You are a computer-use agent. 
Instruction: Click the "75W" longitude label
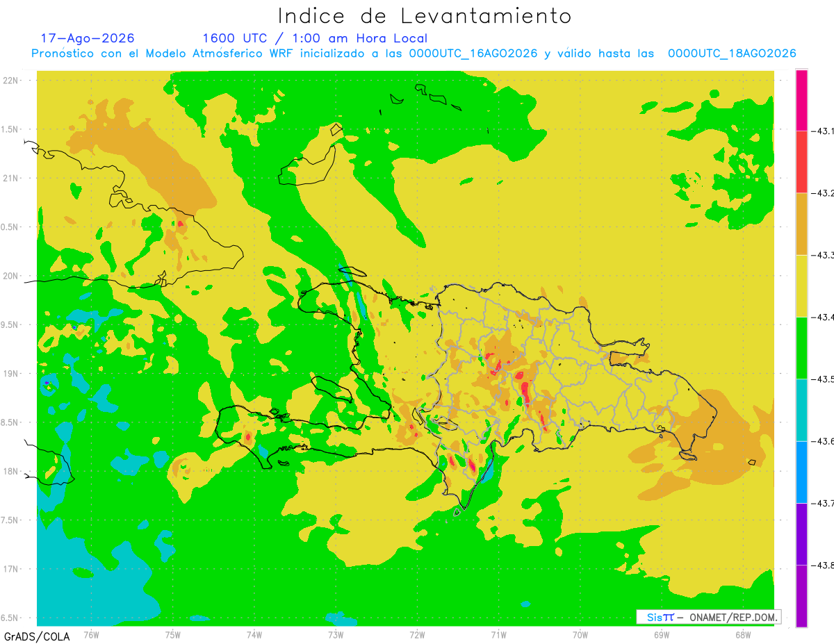point(173,635)
